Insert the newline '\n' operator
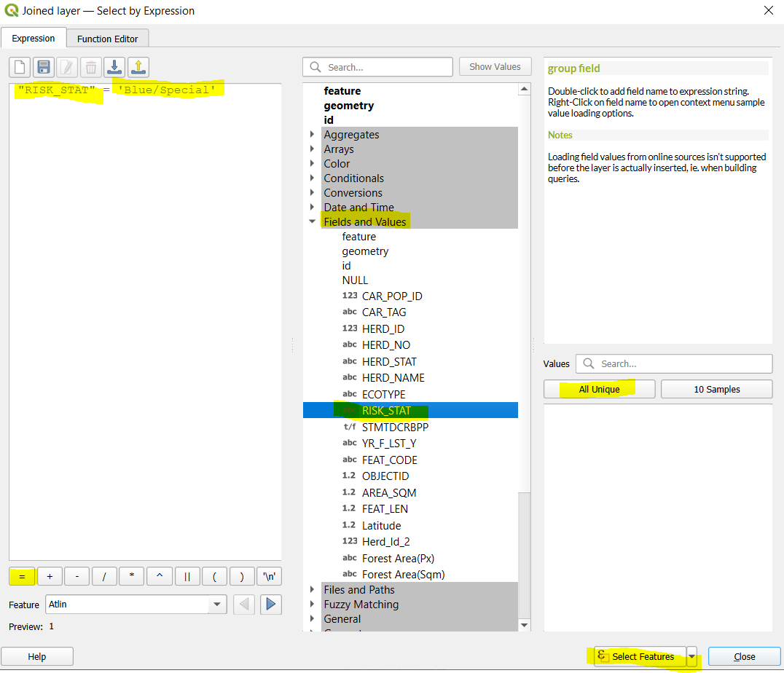The image size is (784, 673). tap(270, 576)
